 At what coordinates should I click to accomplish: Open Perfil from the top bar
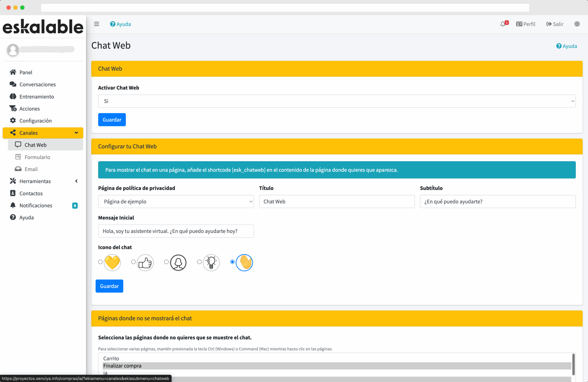coord(526,24)
